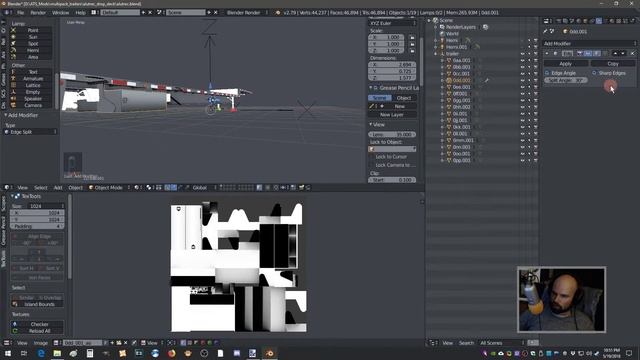This screenshot has width=640, height=360.
Task: Add a Hemi lamp
Action: tap(31, 50)
